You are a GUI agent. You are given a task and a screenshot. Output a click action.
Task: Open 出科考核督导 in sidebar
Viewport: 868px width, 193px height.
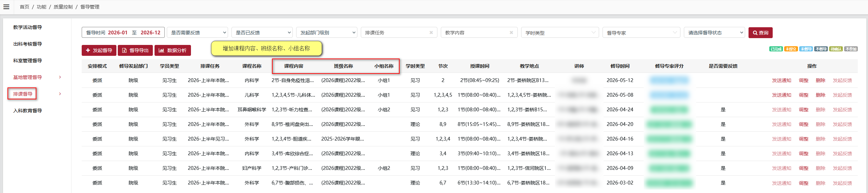click(28, 44)
